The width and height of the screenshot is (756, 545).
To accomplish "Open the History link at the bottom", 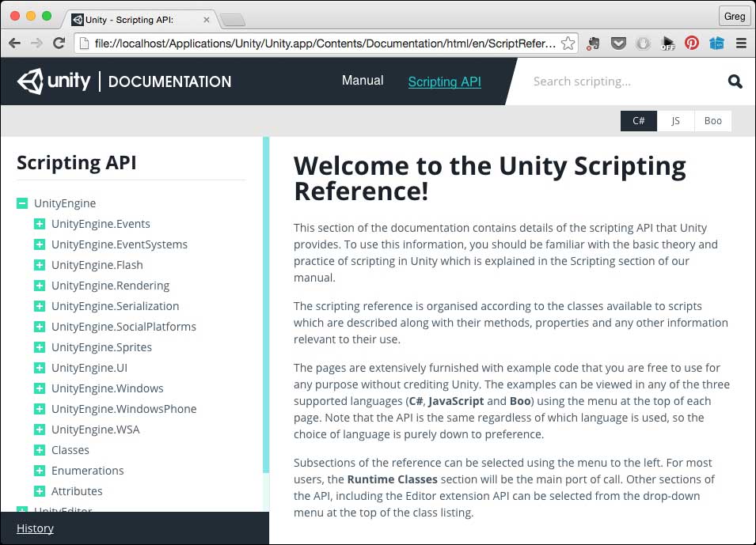I will (35, 528).
